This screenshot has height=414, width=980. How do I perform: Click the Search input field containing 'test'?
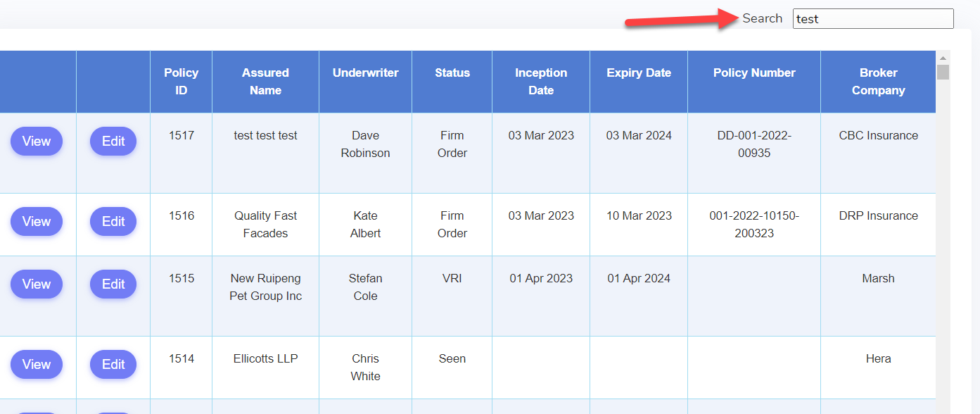873,19
